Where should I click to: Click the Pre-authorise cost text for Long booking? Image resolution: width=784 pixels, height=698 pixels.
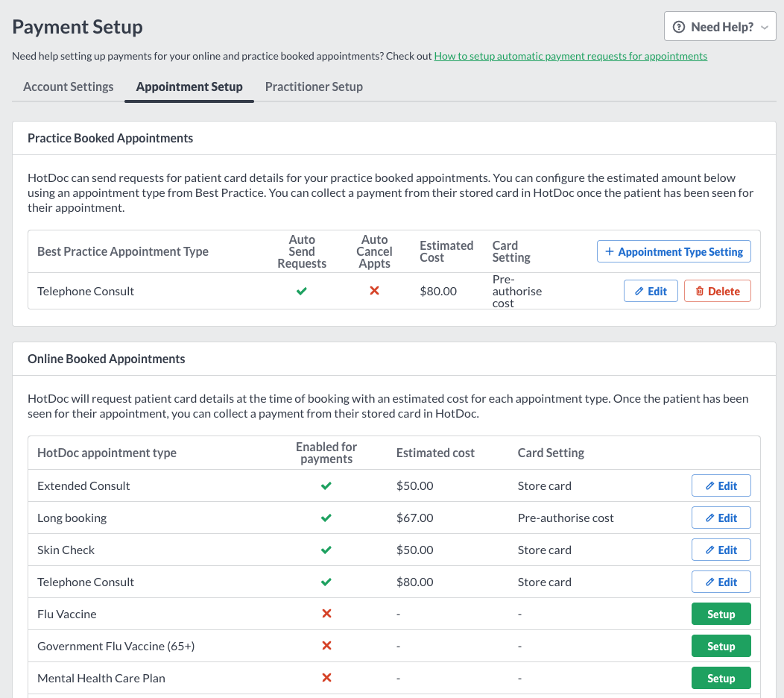pyautogui.click(x=566, y=518)
